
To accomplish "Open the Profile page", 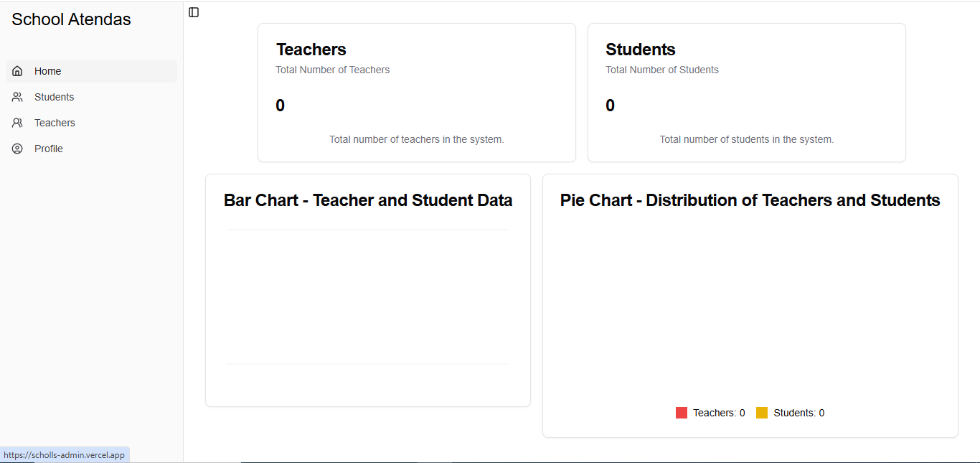I will [48, 148].
